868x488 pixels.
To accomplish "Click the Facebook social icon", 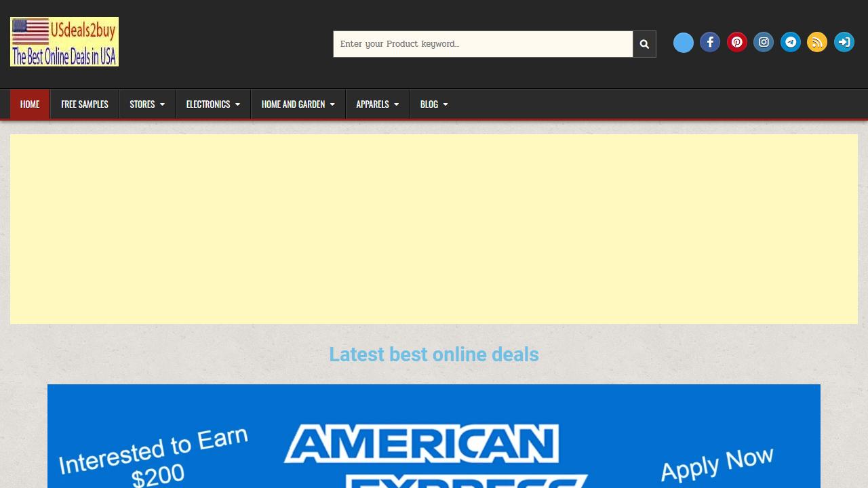I will click(709, 42).
